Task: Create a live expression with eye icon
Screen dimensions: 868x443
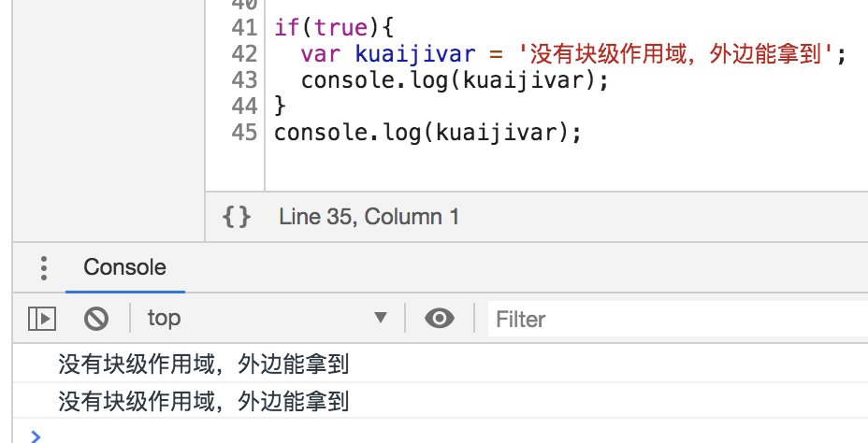Action: pos(439,319)
